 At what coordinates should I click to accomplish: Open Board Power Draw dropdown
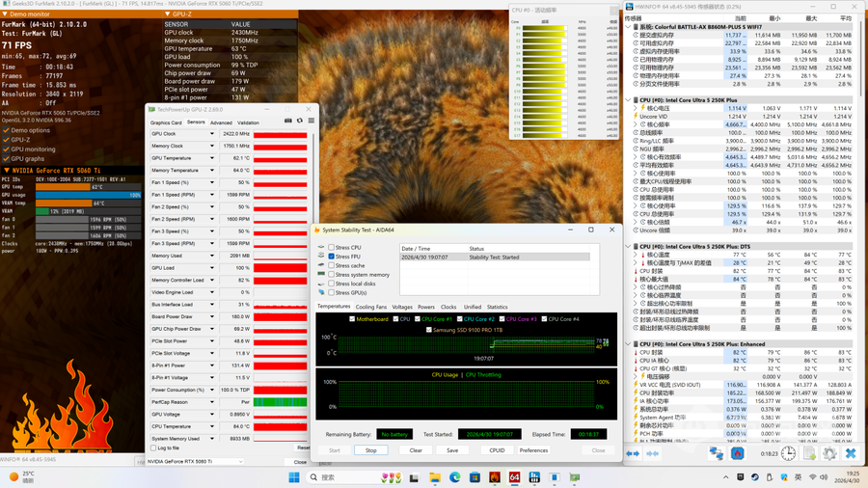pos(211,316)
